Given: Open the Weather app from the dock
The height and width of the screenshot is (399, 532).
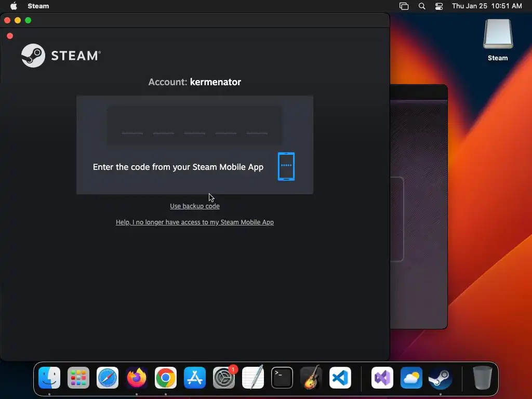Looking at the screenshot, I should click(x=411, y=378).
